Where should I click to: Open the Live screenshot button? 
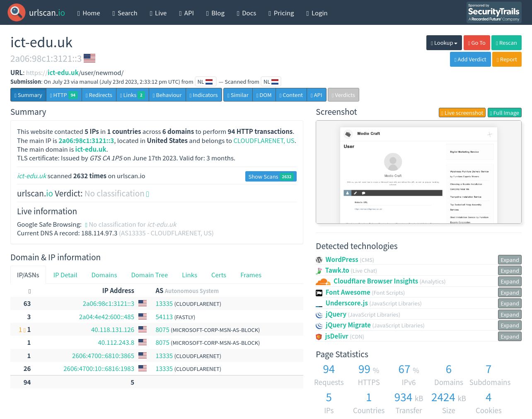point(462,113)
